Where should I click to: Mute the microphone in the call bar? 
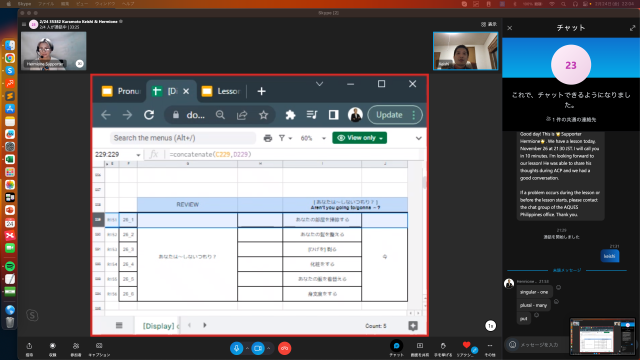click(x=236, y=348)
